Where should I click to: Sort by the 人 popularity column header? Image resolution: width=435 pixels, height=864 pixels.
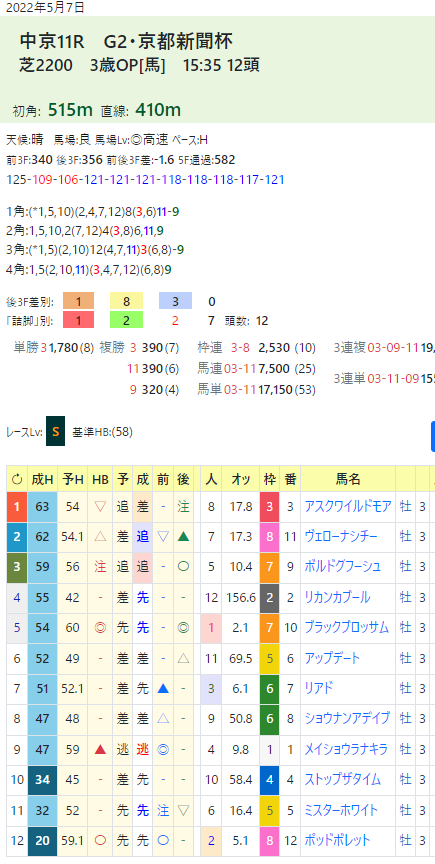[x=211, y=479]
